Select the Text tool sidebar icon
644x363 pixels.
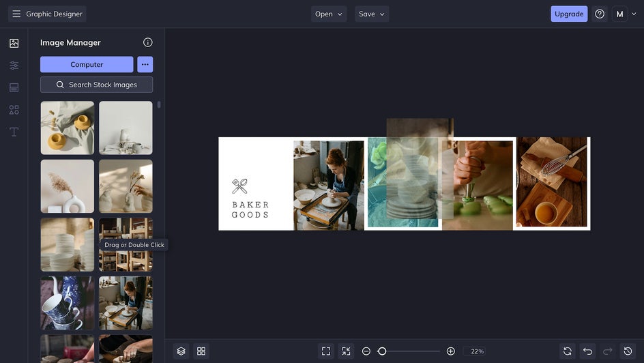pos(14,132)
